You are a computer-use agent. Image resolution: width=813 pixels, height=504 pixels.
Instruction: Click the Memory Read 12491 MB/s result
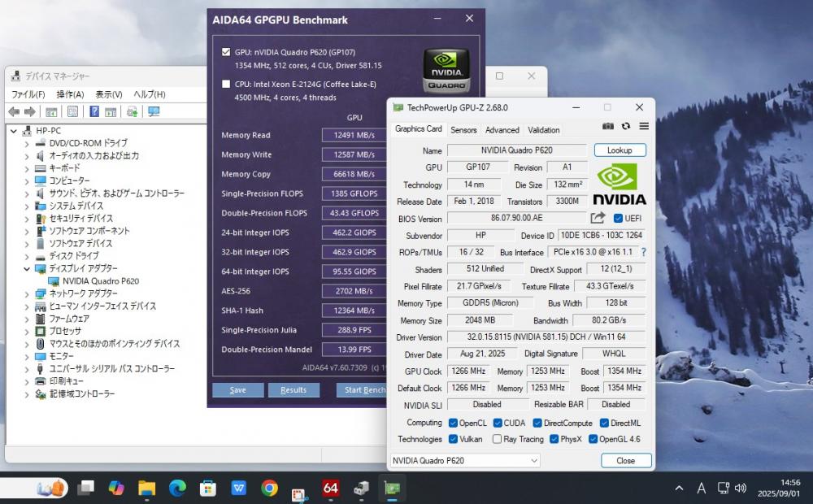[354, 135]
